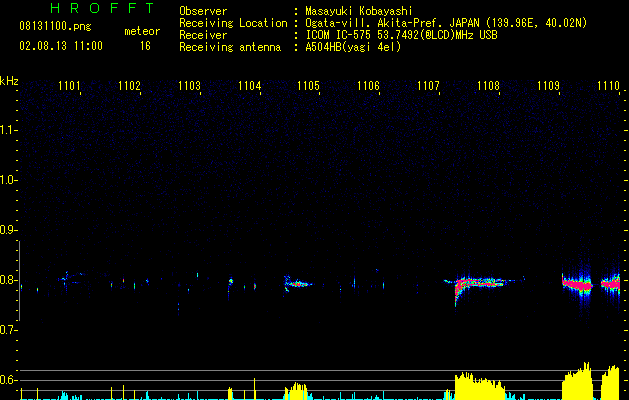Click the HROFFT title text
Screen dimensions: 629x400
[x=103, y=8]
